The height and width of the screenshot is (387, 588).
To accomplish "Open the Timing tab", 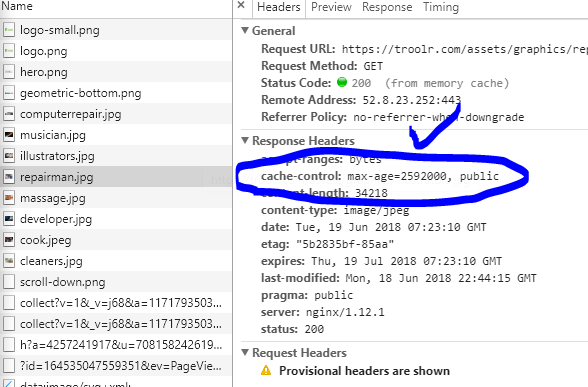I will coord(441,7).
